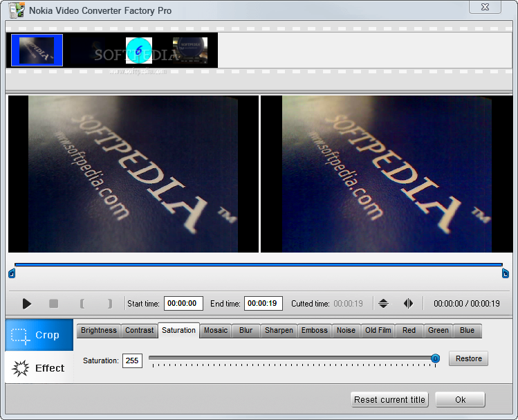Set end mark with right bracket icon
Viewport: 518px width, 420px height.
tap(110, 303)
